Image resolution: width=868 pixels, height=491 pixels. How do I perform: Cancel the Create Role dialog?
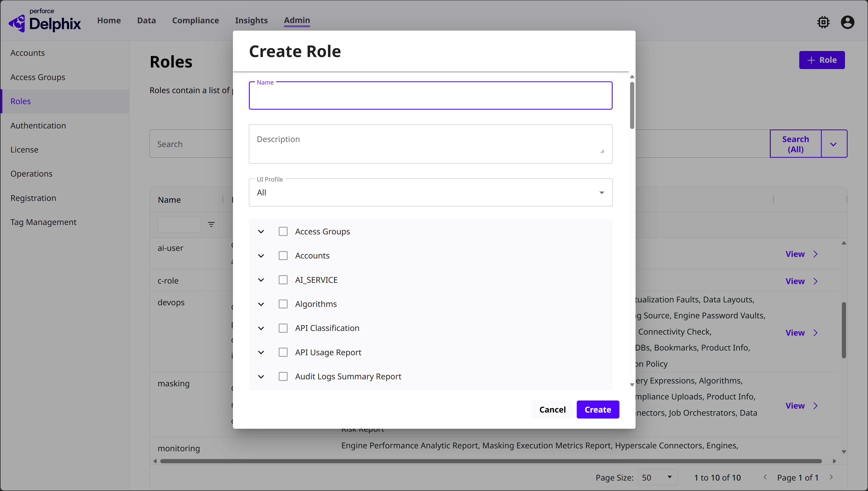pyautogui.click(x=552, y=409)
